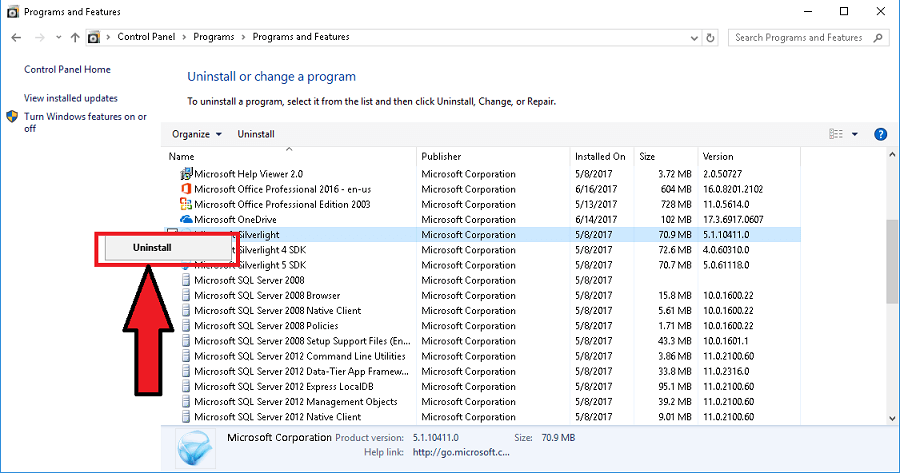Click the SQL Server 2012 Express LocalDB icon
900x473 pixels.
point(185,386)
